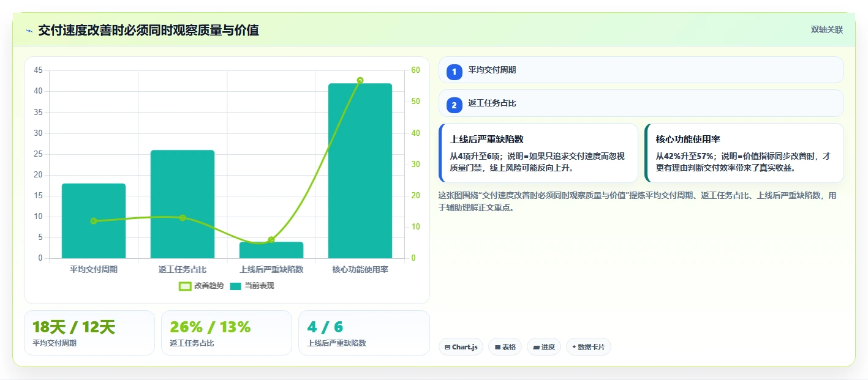
Task: Click the 返工任务占比 bar in the chart
Action: tap(183, 204)
